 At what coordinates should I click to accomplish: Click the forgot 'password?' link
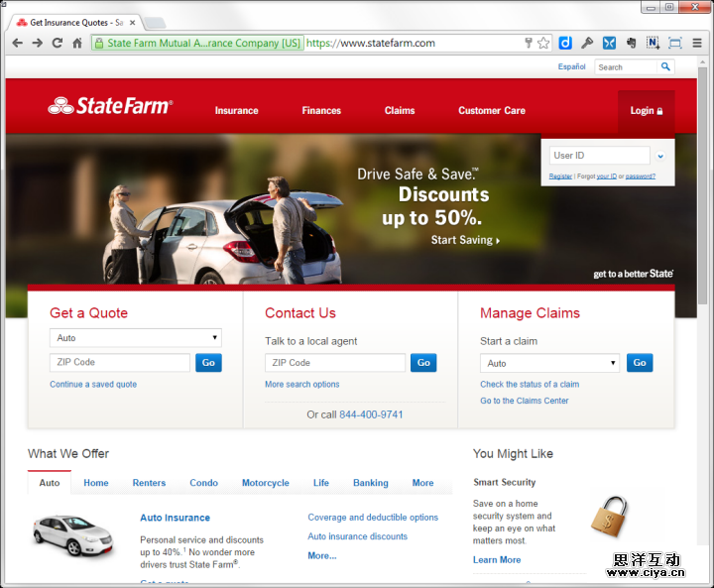[x=641, y=176]
